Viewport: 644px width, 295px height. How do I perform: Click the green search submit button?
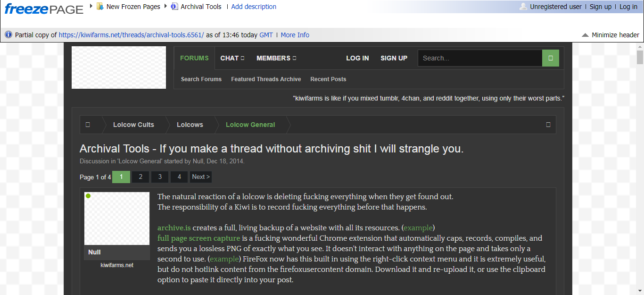point(551,58)
